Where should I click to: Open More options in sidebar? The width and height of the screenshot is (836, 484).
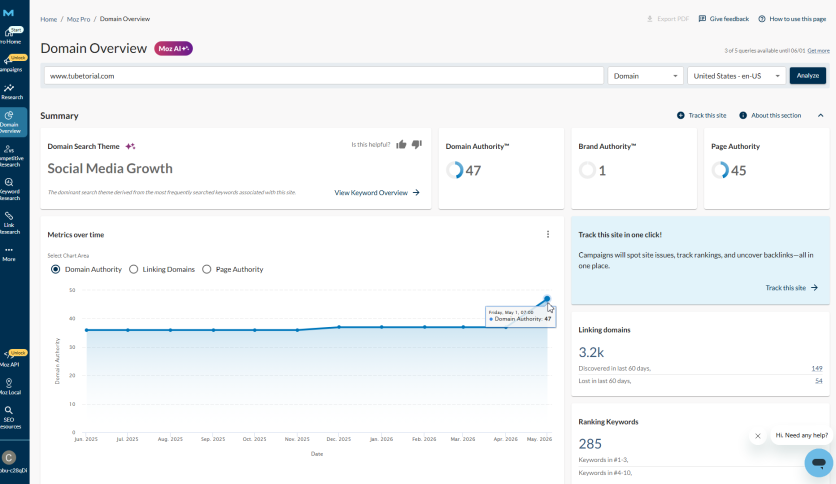9,254
